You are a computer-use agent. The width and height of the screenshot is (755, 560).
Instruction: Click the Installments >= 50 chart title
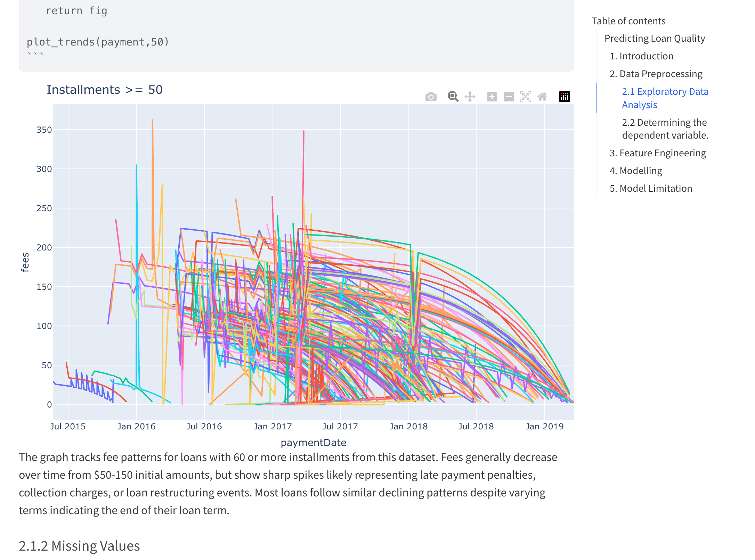tap(105, 90)
